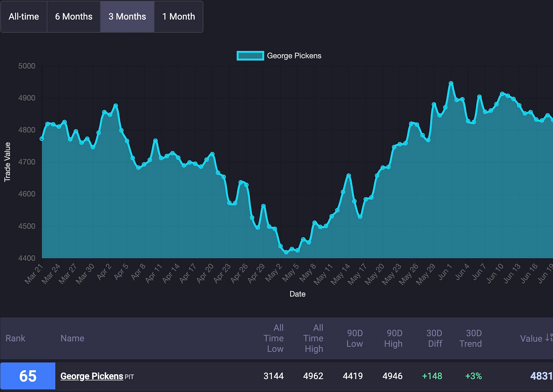Click the Trade Value axis title
Image resolution: width=553 pixels, height=392 pixels.
point(7,162)
